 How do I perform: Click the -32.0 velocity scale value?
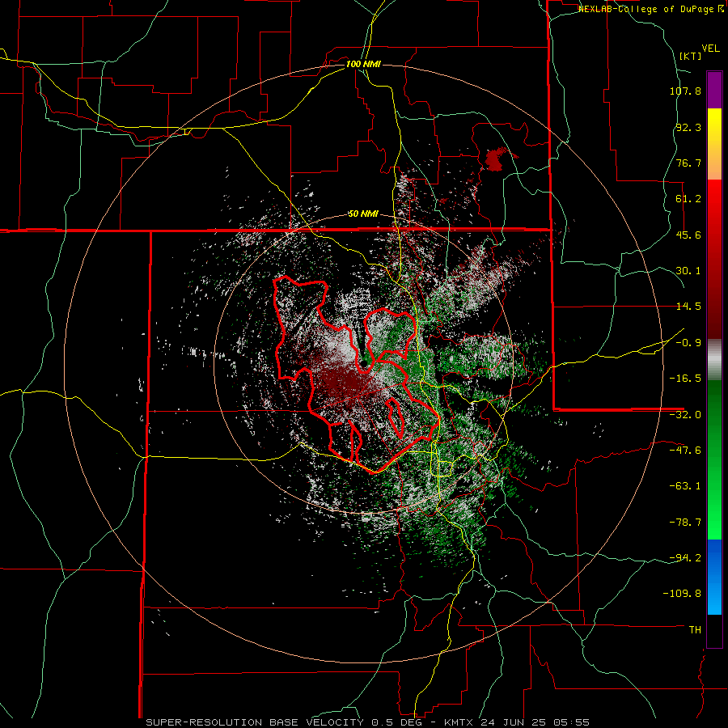[x=685, y=415]
